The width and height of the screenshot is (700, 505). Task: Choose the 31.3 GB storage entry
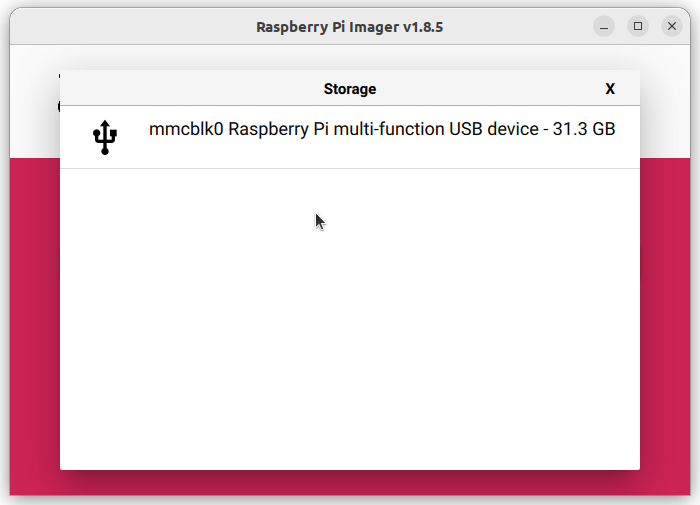[350, 138]
